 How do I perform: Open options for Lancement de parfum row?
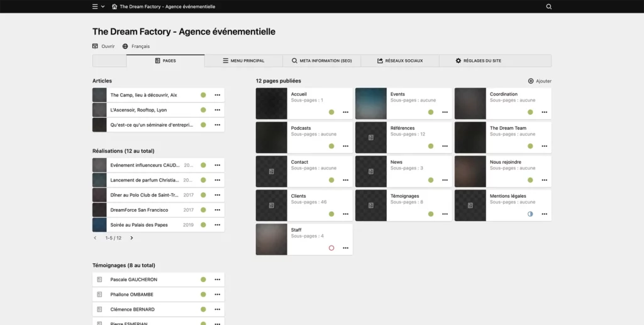[217, 180]
